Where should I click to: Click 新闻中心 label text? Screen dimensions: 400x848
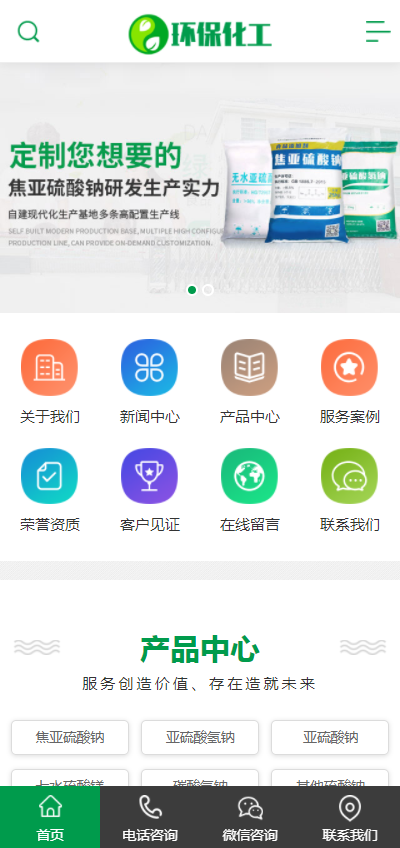point(150,417)
